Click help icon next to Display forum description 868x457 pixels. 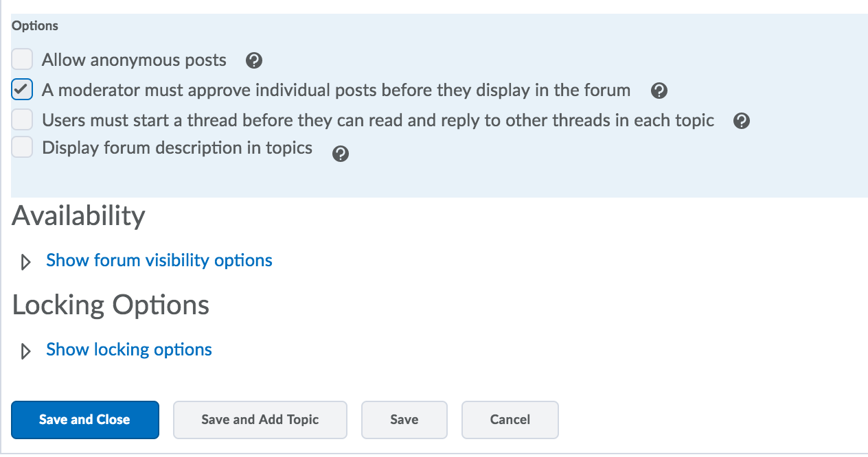tap(340, 154)
